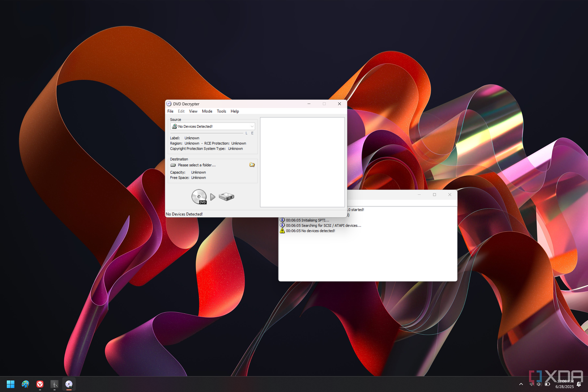588x392 pixels.
Task: Open Vivaldi browser from the taskbar
Action: (40, 384)
